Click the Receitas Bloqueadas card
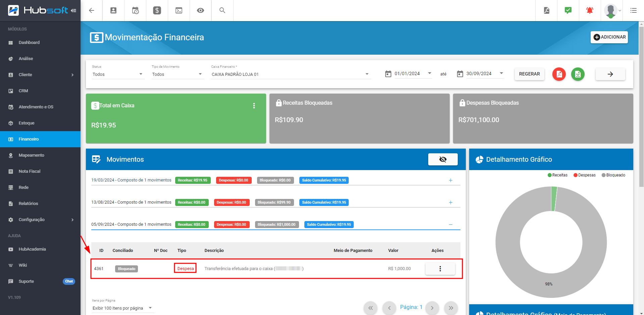Viewport: 644px width, 315px height. click(x=359, y=118)
